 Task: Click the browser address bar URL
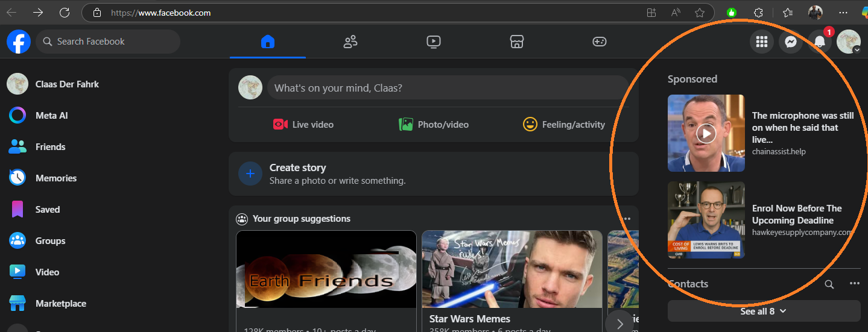pos(160,13)
